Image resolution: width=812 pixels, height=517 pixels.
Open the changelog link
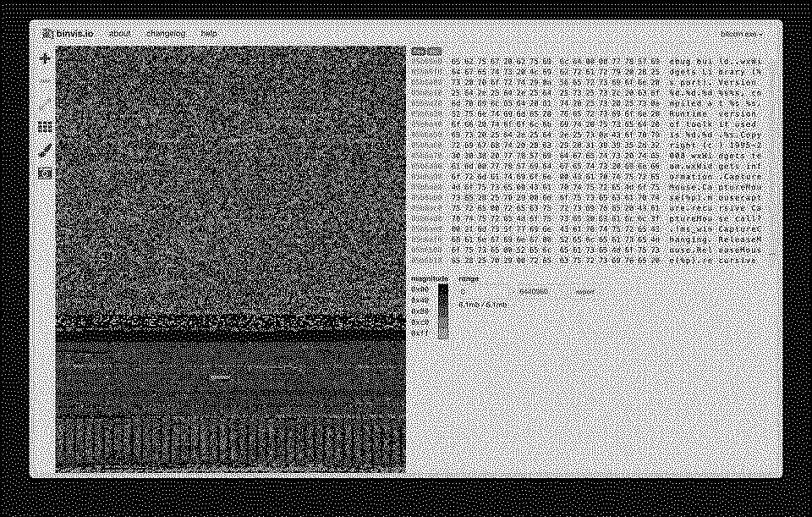(166, 34)
